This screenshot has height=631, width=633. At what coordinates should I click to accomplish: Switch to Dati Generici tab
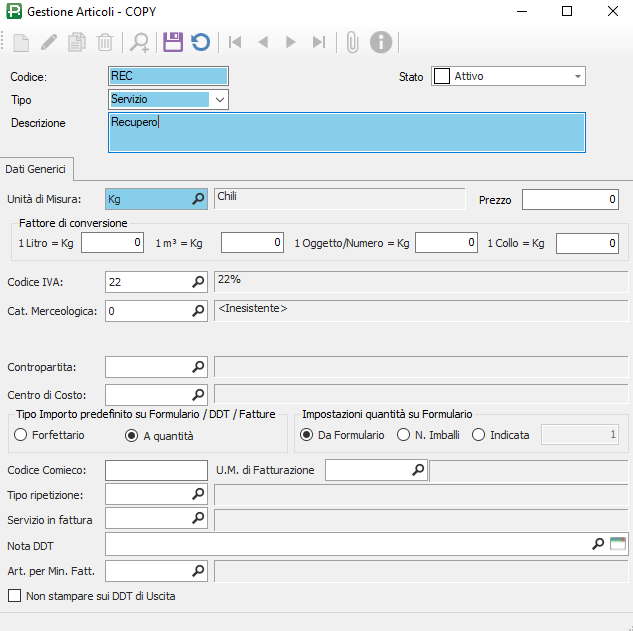point(36,168)
